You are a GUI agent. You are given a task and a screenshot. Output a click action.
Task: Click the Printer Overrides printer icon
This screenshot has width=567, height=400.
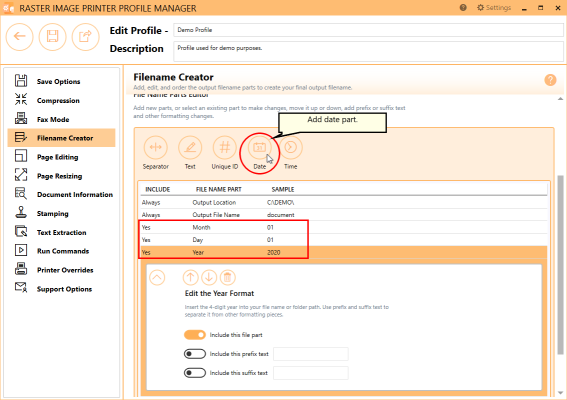coord(21,269)
